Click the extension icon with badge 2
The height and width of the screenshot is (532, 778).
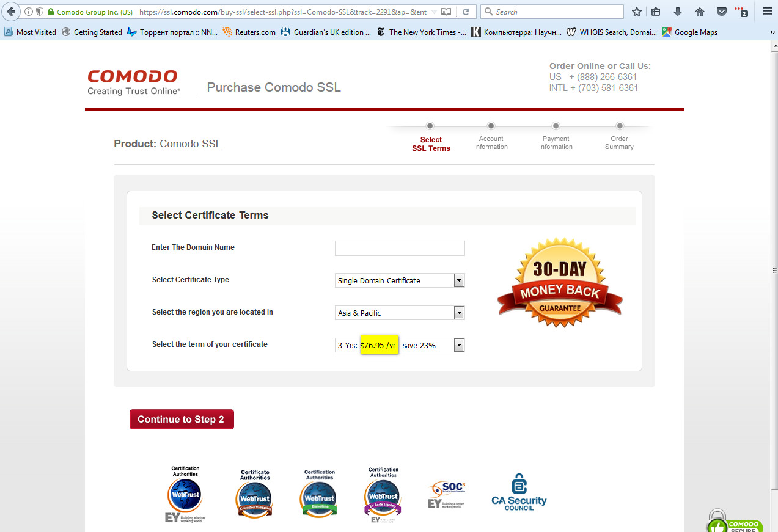741,12
